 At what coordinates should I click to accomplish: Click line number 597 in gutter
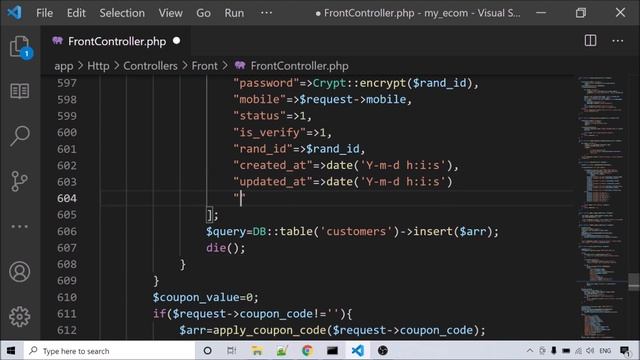point(67,83)
